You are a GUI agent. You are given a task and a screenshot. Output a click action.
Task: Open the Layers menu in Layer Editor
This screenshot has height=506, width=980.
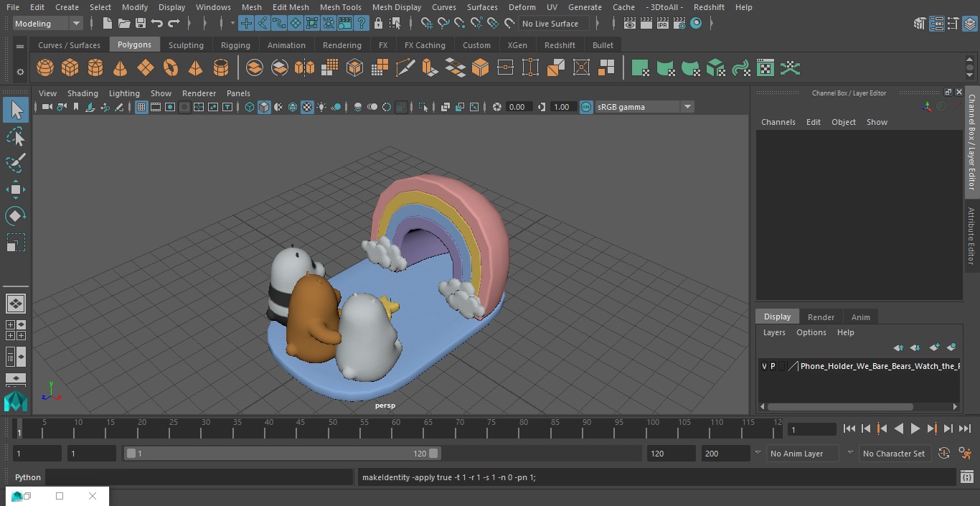(x=773, y=332)
